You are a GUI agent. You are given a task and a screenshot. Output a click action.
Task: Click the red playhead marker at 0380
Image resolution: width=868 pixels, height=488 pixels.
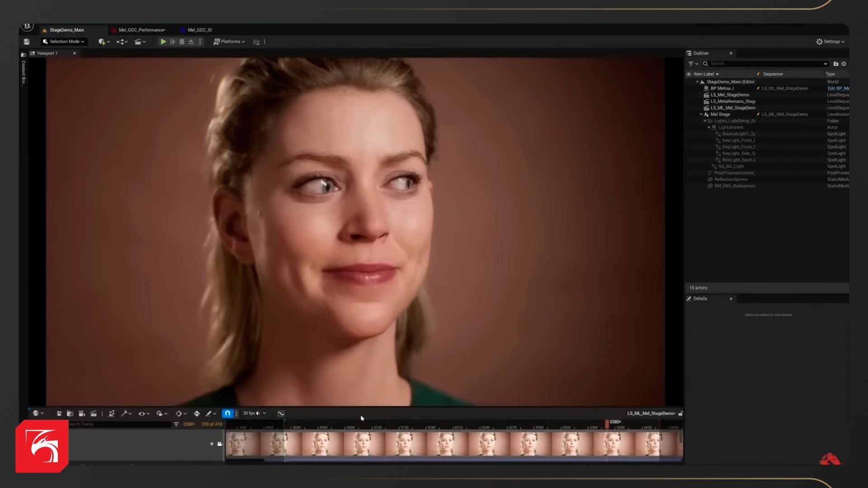pyautogui.click(x=607, y=423)
